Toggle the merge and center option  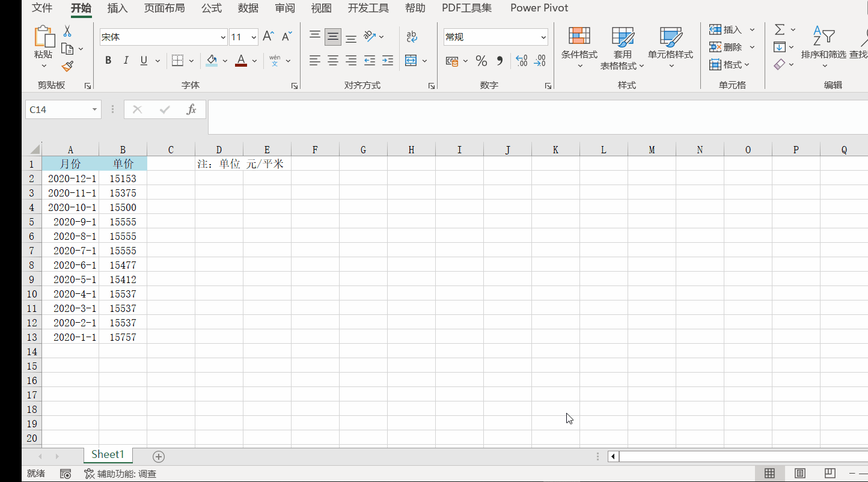(x=411, y=60)
